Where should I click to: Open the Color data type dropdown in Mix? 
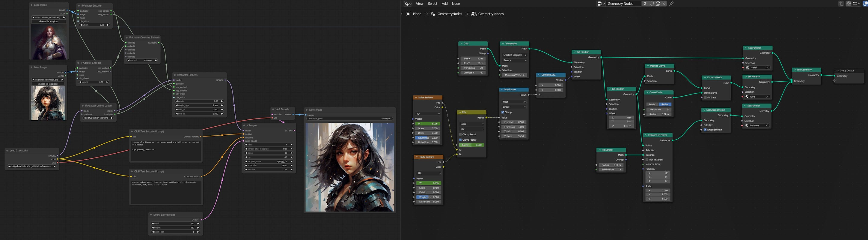pyautogui.click(x=472, y=124)
